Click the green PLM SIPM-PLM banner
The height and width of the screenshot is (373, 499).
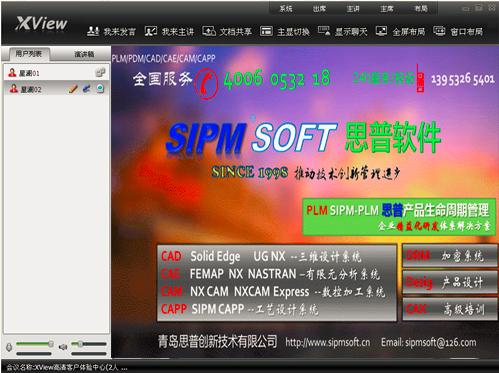pos(399,217)
